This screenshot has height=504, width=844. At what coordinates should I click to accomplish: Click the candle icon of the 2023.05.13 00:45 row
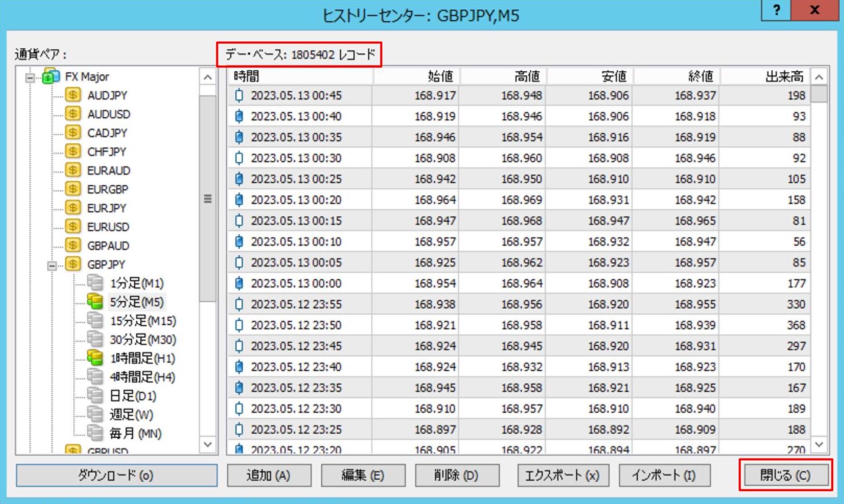tap(239, 96)
